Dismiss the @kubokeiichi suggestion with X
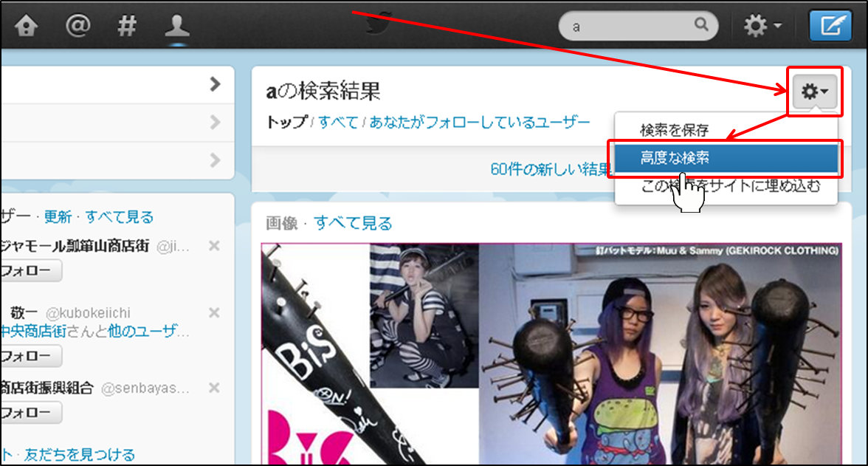Screen dimensions: 868x466 (214, 313)
